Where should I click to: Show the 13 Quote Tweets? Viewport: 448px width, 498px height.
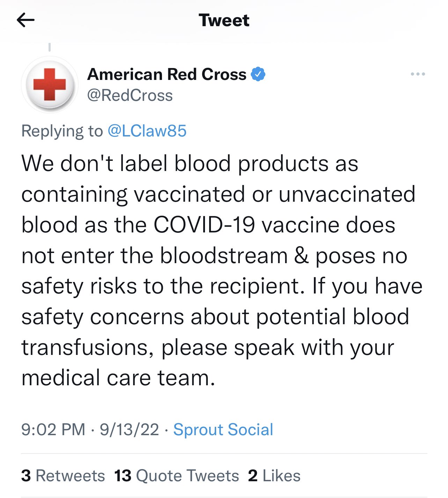click(x=177, y=476)
